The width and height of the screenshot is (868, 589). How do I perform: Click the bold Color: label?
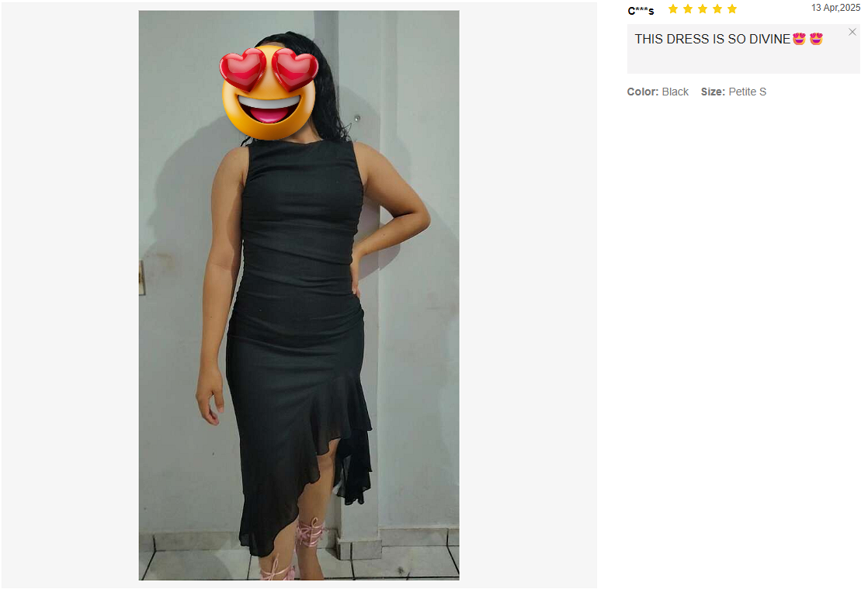click(643, 92)
